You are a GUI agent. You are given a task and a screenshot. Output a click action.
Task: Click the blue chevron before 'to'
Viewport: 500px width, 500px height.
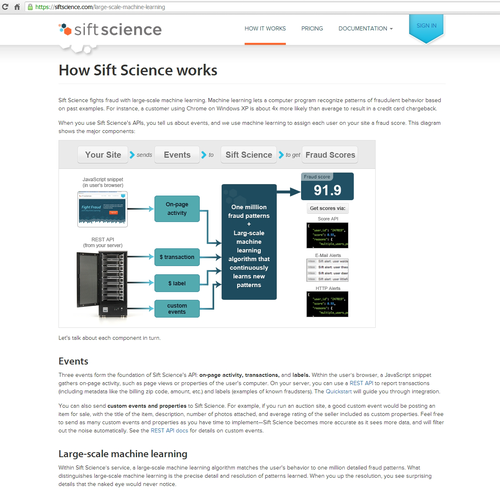pos(204,155)
